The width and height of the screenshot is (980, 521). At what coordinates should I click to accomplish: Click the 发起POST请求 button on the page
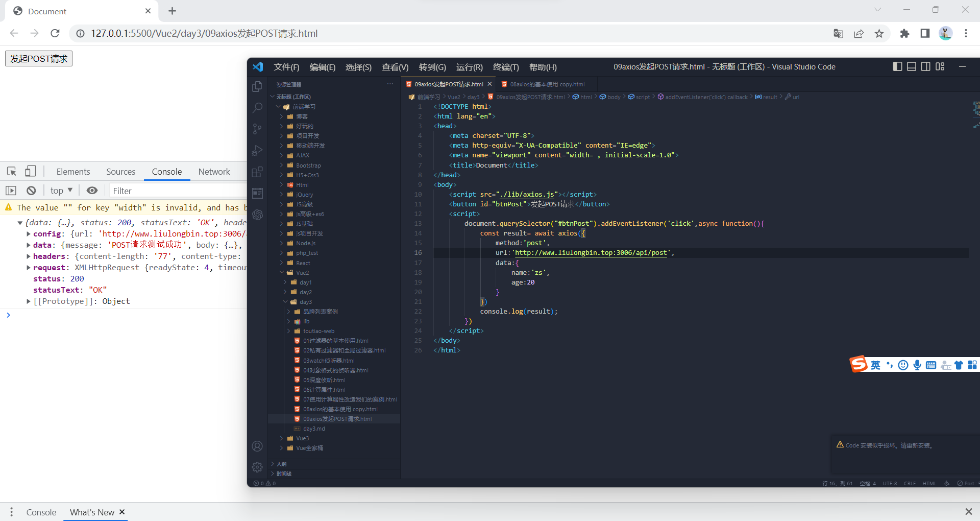(38, 58)
